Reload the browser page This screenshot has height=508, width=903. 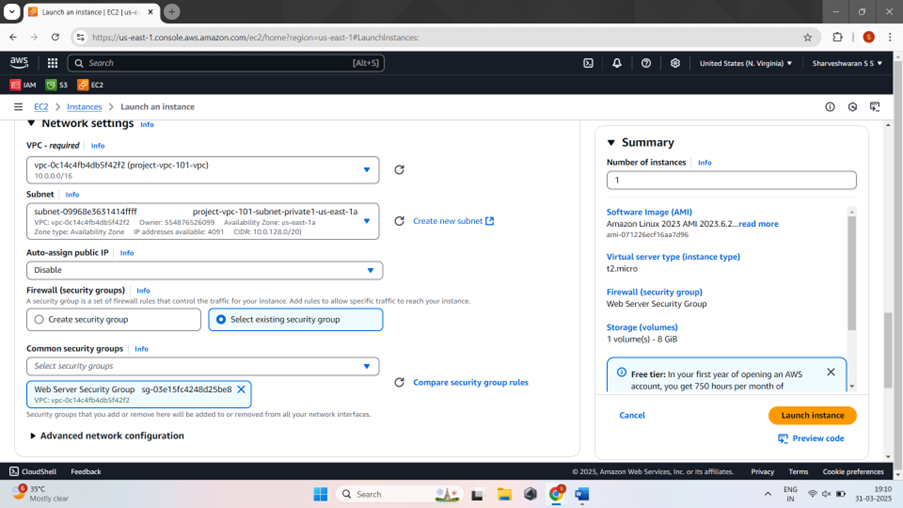55,37
